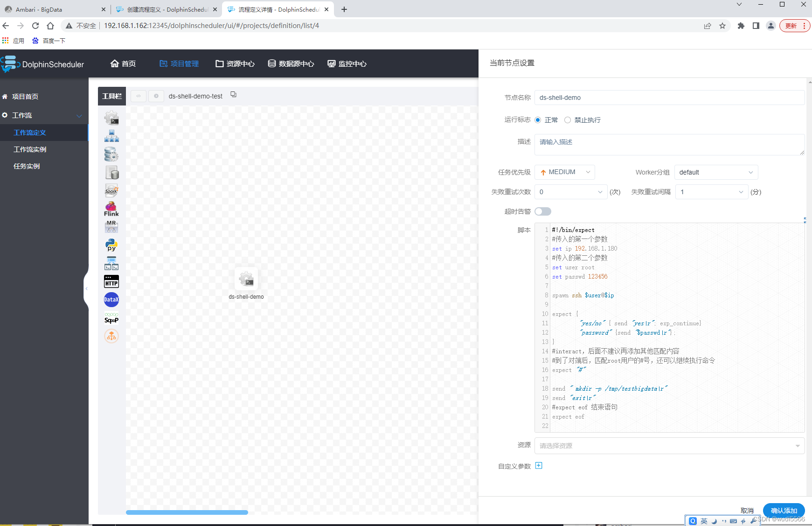Select the Python task tool
This screenshot has height=526, width=812.
pyautogui.click(x=111, y=245)
